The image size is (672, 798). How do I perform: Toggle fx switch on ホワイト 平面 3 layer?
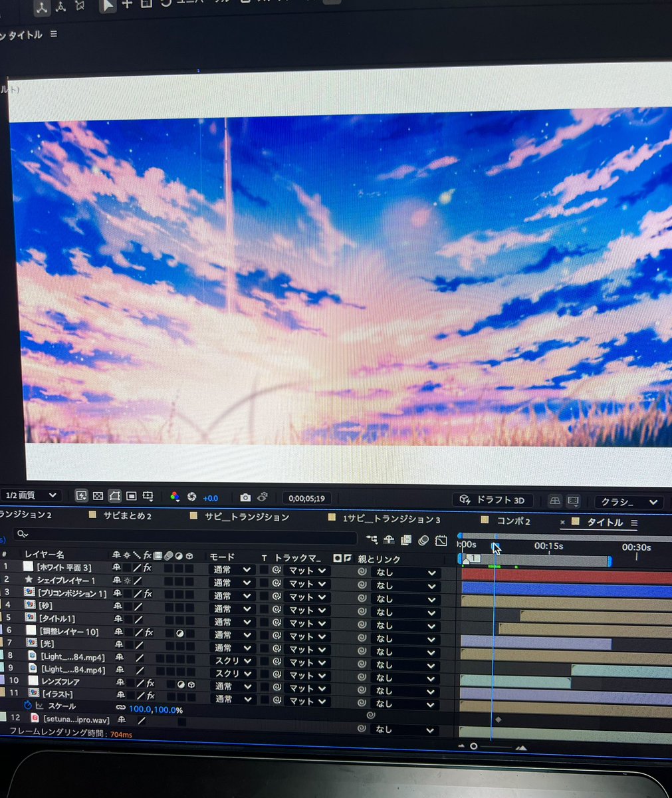tap(148, 568)
